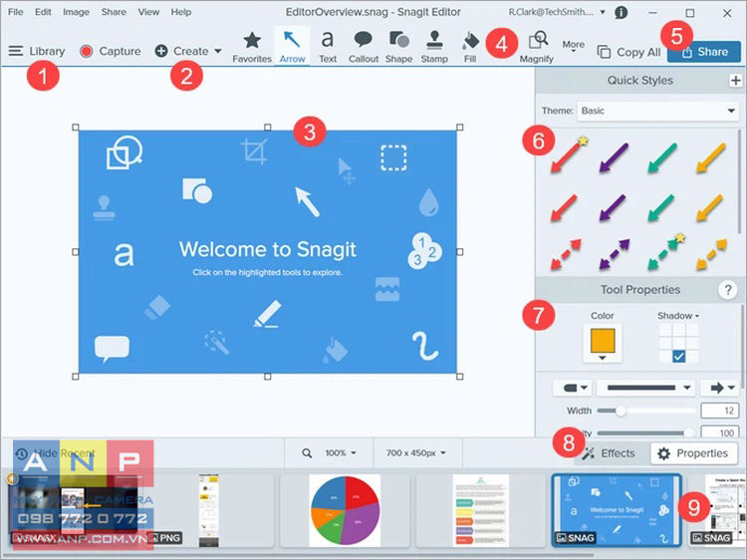Toggle the Effects panel
Screen dimensions: 747x560
pos(609,453)
